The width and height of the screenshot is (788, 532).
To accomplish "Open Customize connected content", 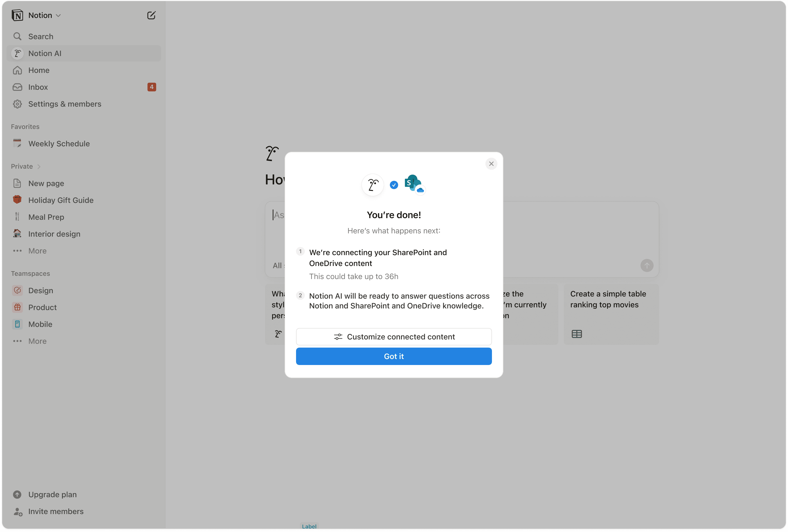I will click(393, 336).
